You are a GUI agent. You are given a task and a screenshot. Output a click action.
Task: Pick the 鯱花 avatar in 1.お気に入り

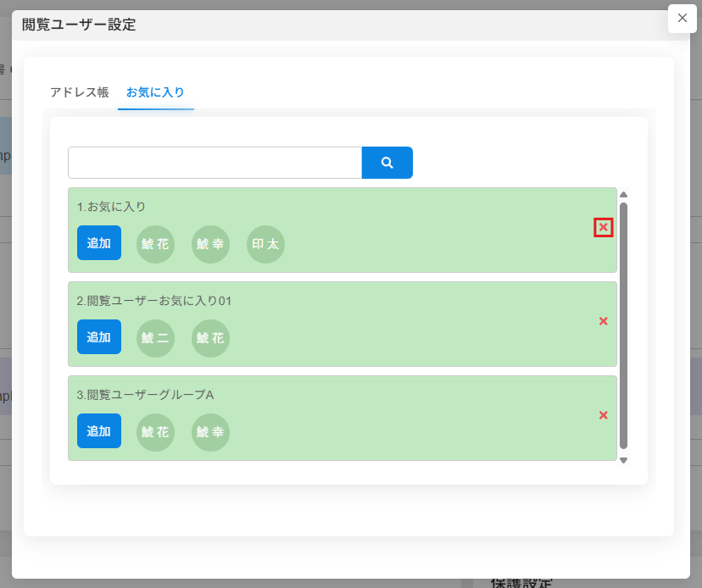(155, 244)
